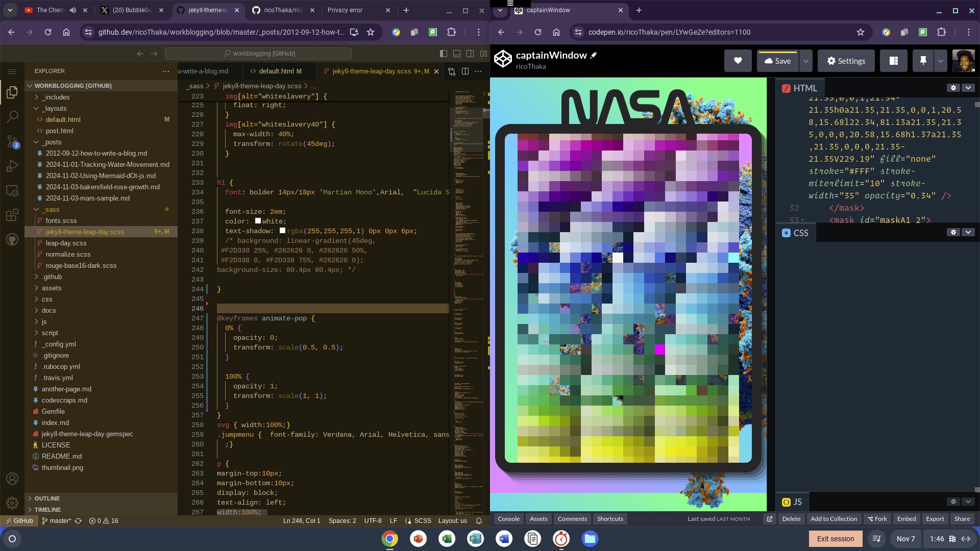This screenshot has height=551, width=980.
Task: Open CodePen Settings button
Action: tap(846, 61)
